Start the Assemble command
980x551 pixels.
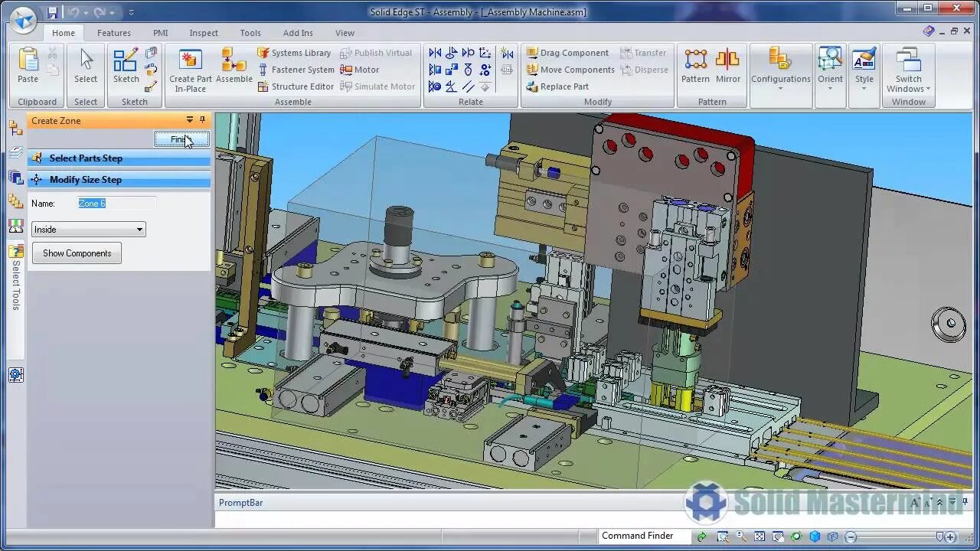tap(234, 67)
